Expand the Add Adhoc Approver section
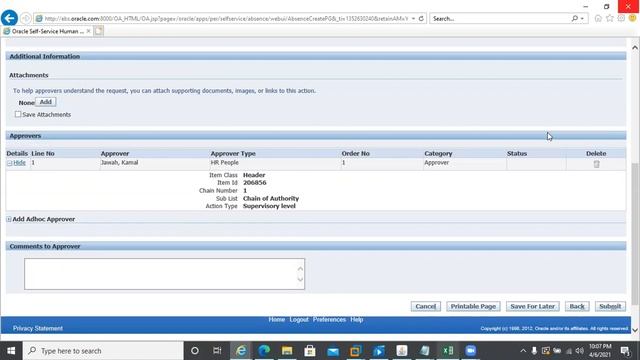Viewport: 640px width, 360px height. pyautogui.click(x=9, y=219)
